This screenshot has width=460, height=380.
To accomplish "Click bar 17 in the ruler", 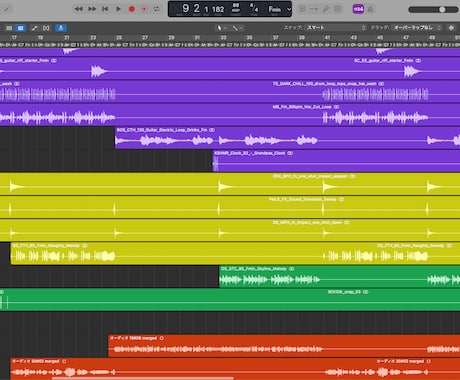I will tap(14, 37).
